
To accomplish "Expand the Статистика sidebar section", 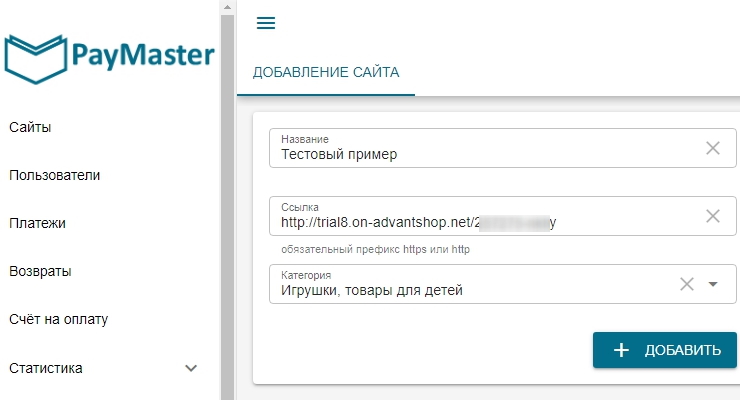I will tap(192, 368).
